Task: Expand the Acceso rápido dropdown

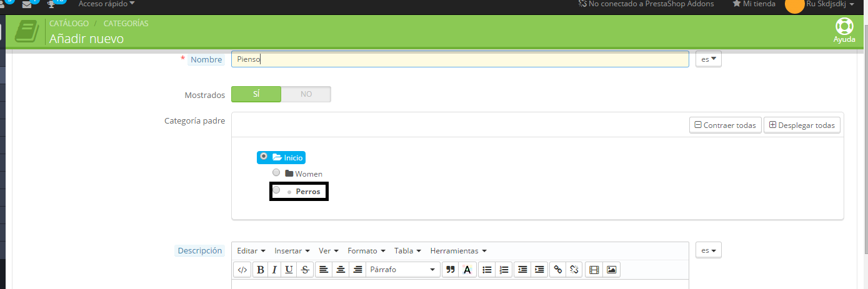Action: [106, 4]
